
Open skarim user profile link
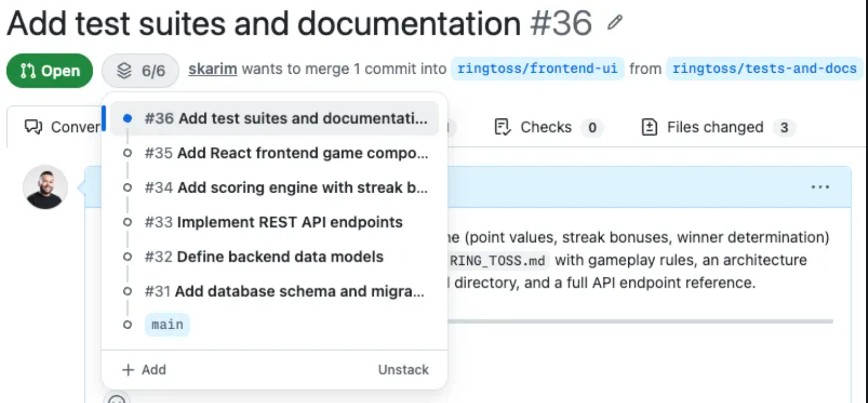click(212, 69)
